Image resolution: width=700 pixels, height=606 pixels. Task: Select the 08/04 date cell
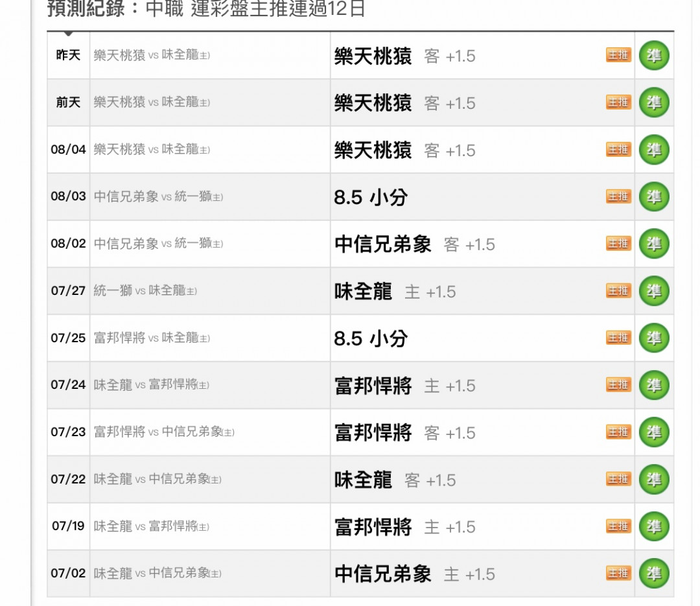[x=68, y=150]
